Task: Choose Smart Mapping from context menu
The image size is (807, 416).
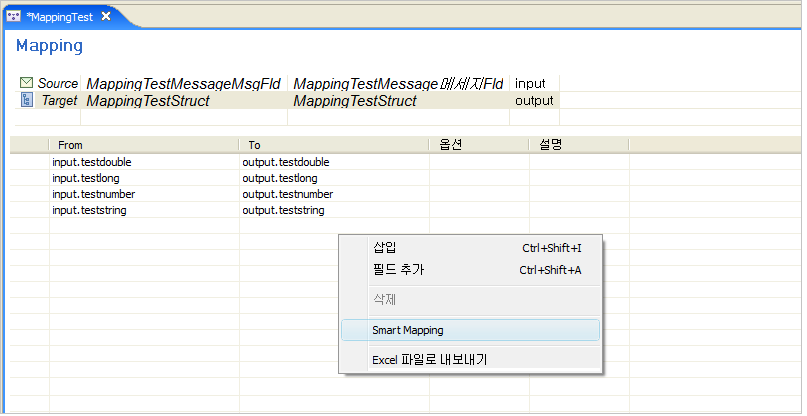Action: (470, 330)
